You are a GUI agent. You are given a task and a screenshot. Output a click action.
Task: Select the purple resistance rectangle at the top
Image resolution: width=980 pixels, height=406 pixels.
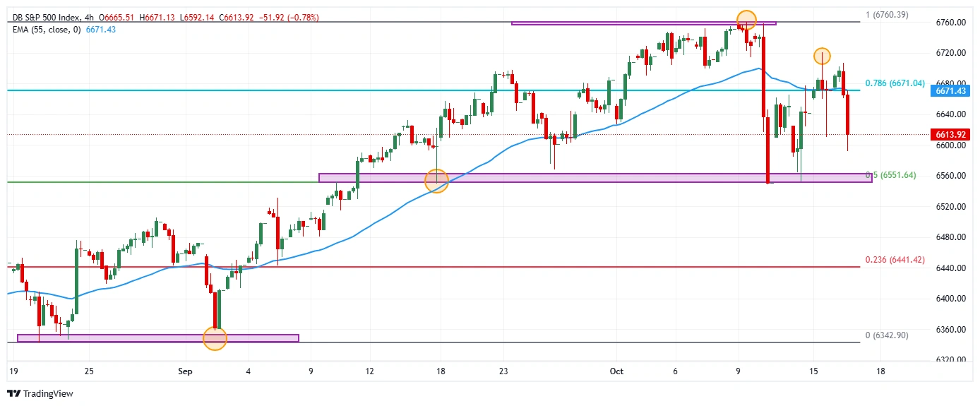coord(643,23)
